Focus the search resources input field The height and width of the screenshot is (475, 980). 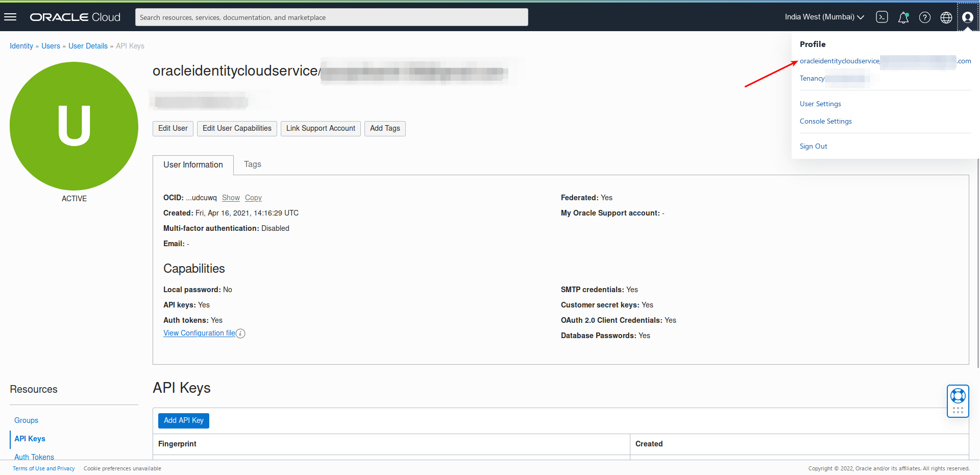[332, 17]
